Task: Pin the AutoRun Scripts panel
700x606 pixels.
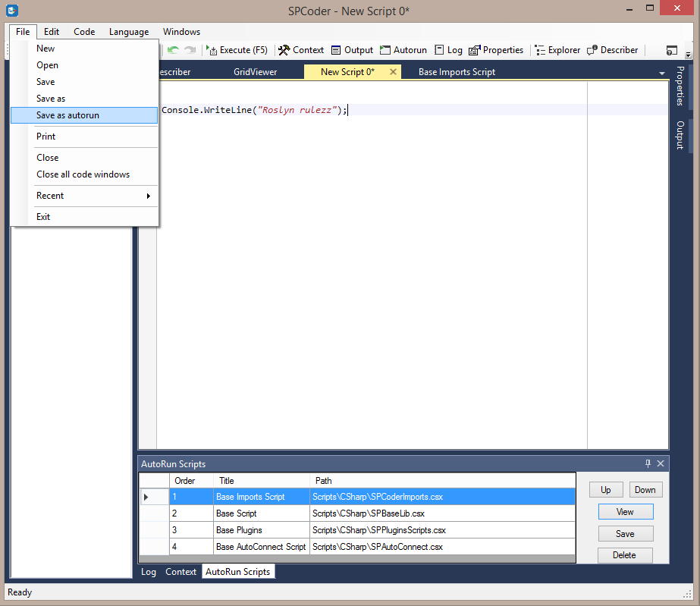Action: point(648,463)
